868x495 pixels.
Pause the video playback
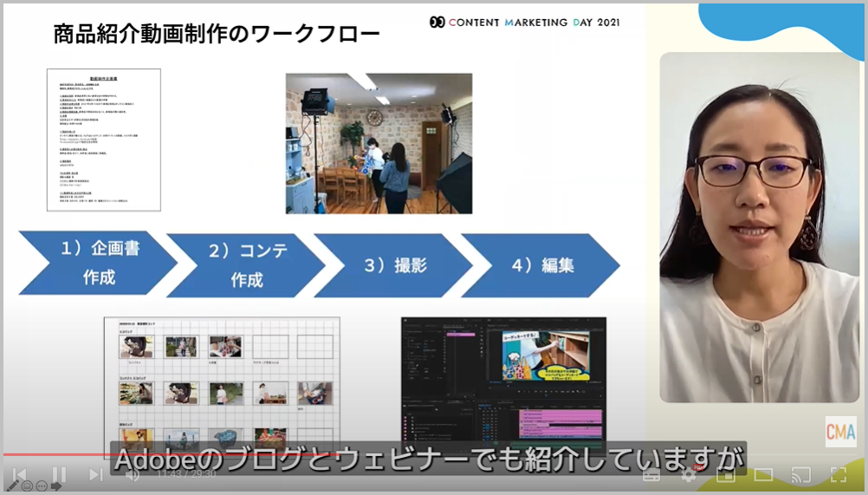[x=59, y=474]
